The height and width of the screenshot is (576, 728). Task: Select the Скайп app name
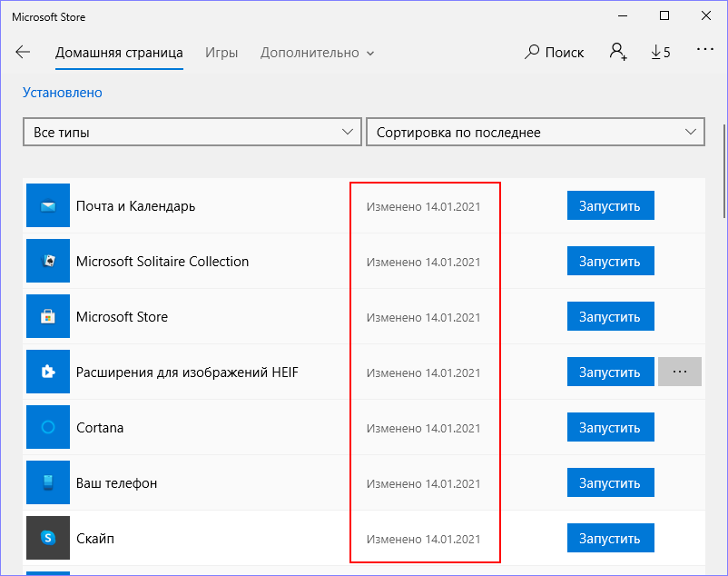(x=95, y=539)
